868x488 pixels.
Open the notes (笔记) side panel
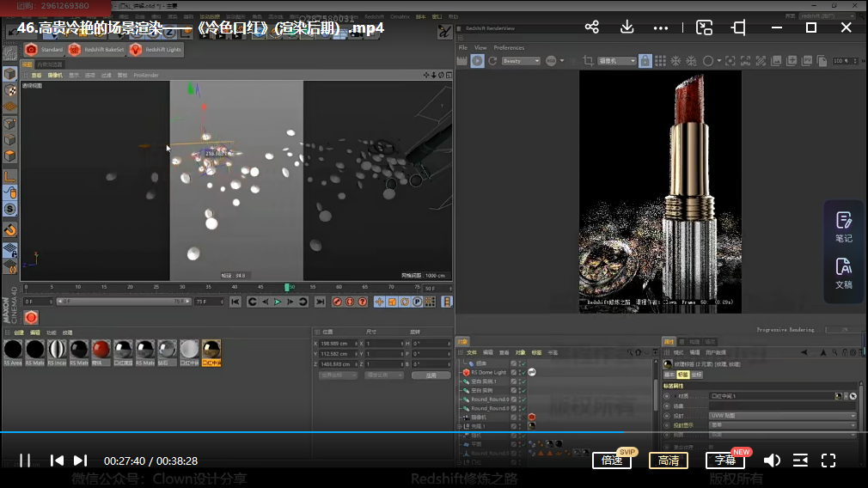pos(844,227)
